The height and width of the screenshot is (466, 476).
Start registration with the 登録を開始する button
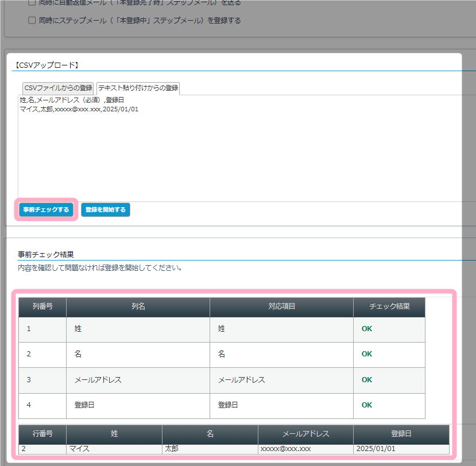[106, 210]
